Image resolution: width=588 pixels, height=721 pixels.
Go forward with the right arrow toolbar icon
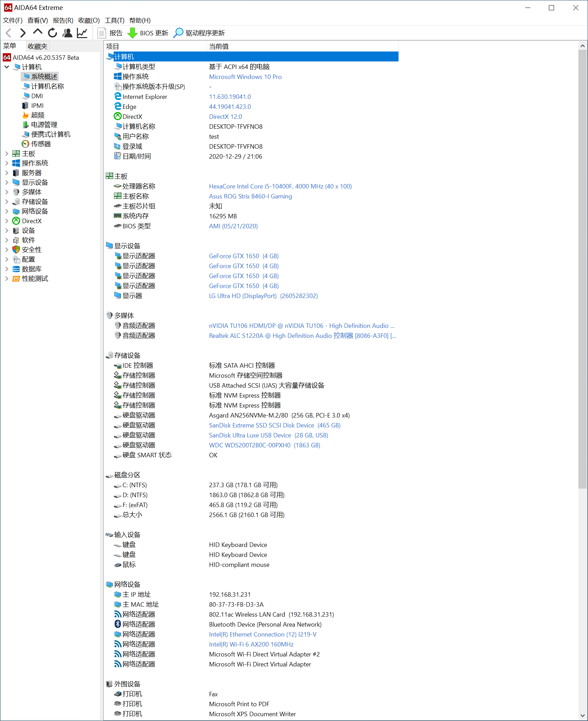pyautogui.click(x=23, y=33)
